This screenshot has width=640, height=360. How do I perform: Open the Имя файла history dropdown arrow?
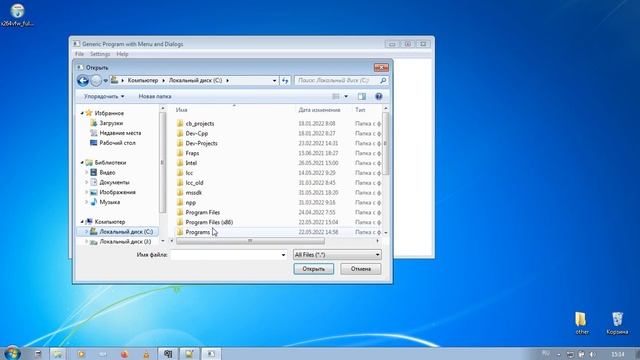point(283,255)
